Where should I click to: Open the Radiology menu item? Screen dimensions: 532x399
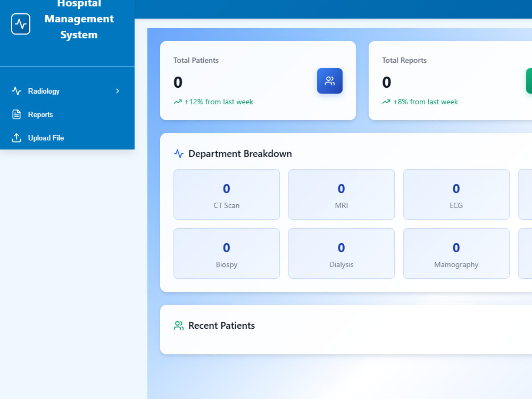67,91
